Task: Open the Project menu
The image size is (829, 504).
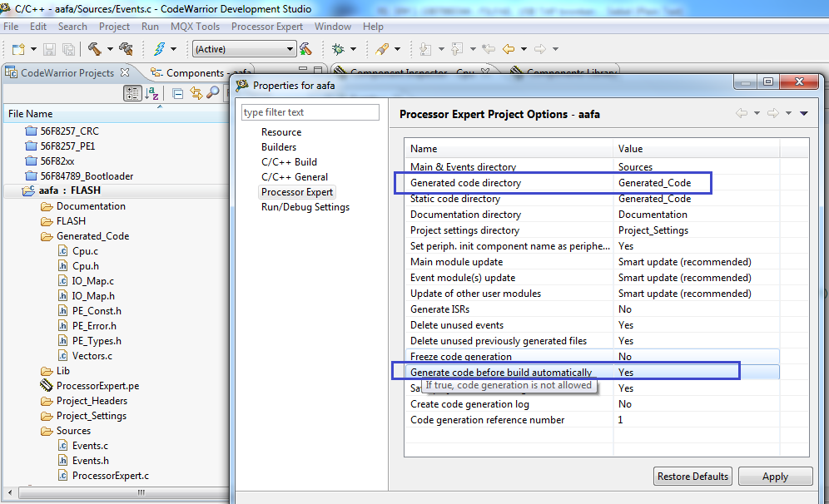Action: point(114,27)
